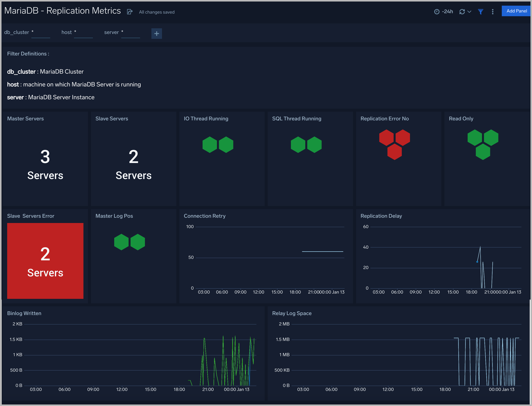Click the share dashboard icon beside the title
This screenshot has height=406, width=532.
(x=130, y=12)
